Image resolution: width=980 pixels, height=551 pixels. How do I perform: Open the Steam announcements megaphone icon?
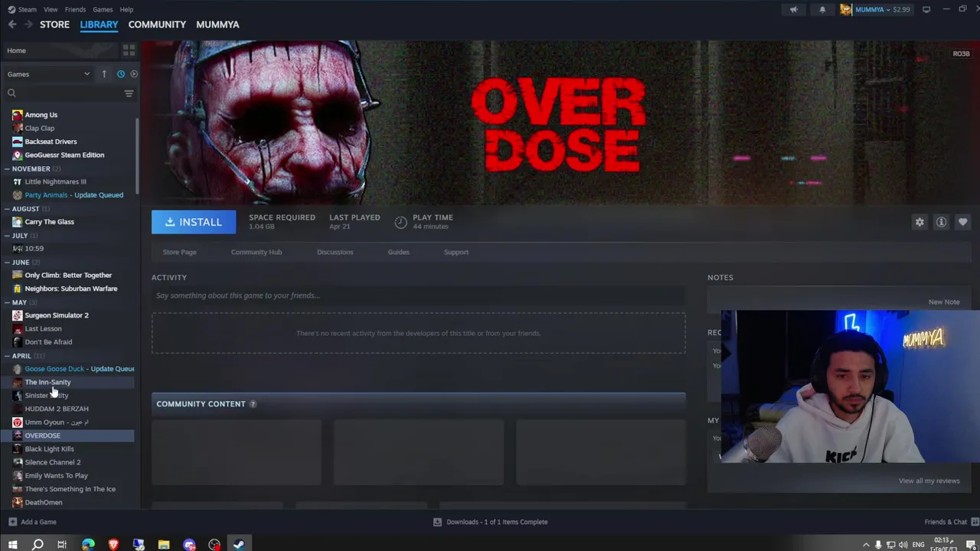tap(794, 10)
